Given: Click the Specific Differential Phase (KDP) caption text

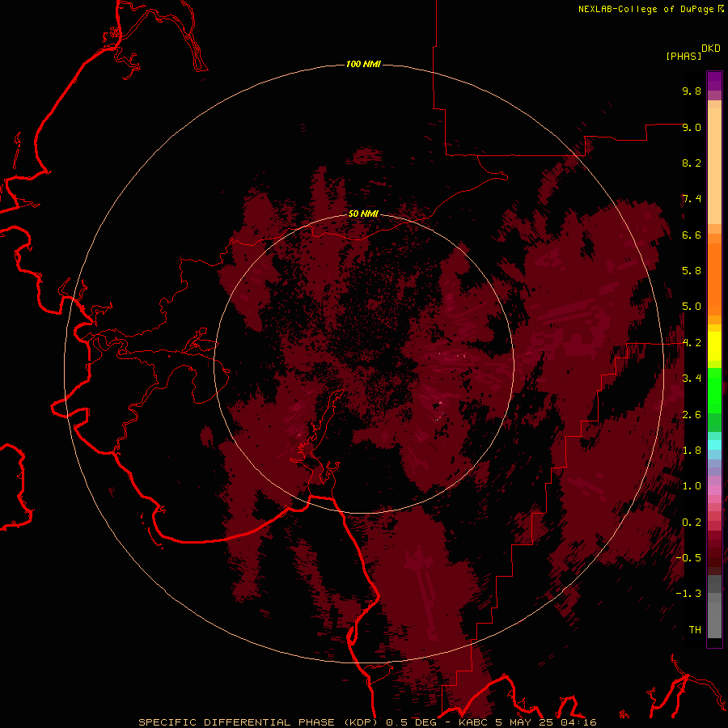Looking at the screenshot, I should pyautogui.click(x=258, y=722).
